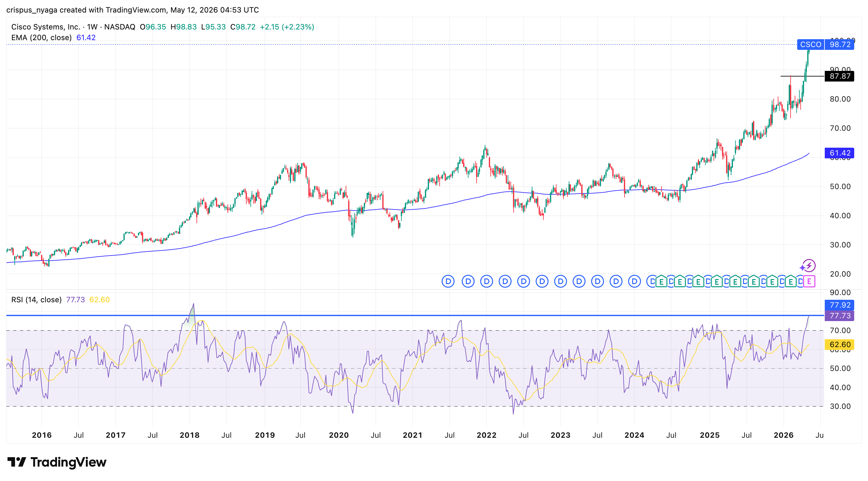The height and width of the screenshot is (481, 868).
Task: Click the TradingView logo at the bottom
Action: point(57,462)
